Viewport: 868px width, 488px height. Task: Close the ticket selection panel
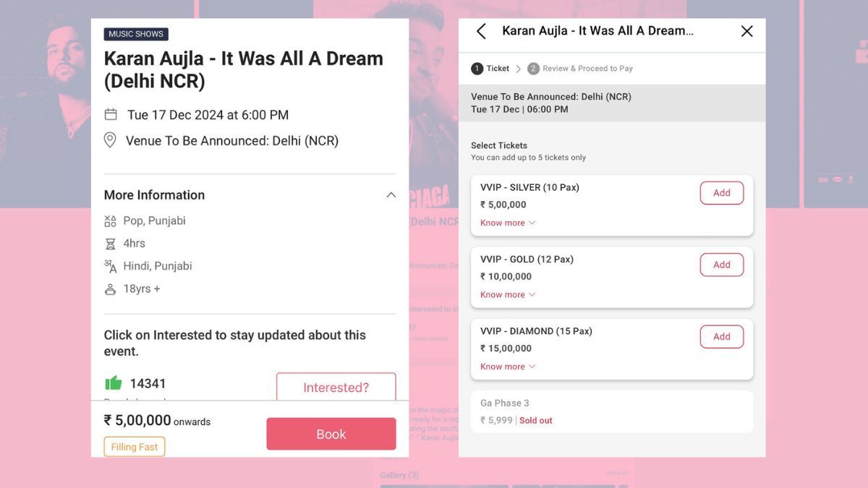747,31
